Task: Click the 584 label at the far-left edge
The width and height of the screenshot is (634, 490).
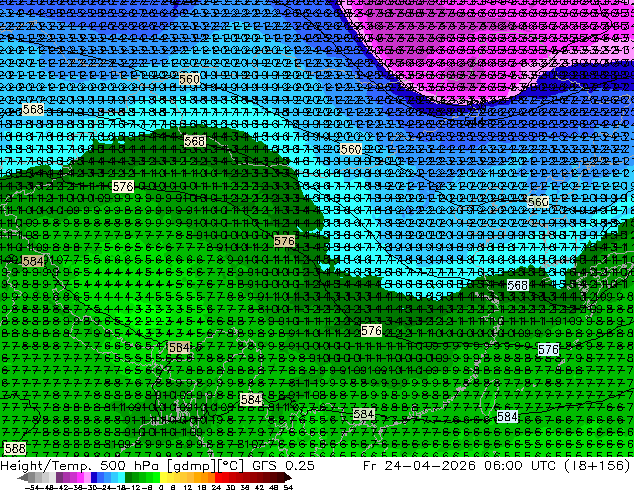Action: coord(33,261)
